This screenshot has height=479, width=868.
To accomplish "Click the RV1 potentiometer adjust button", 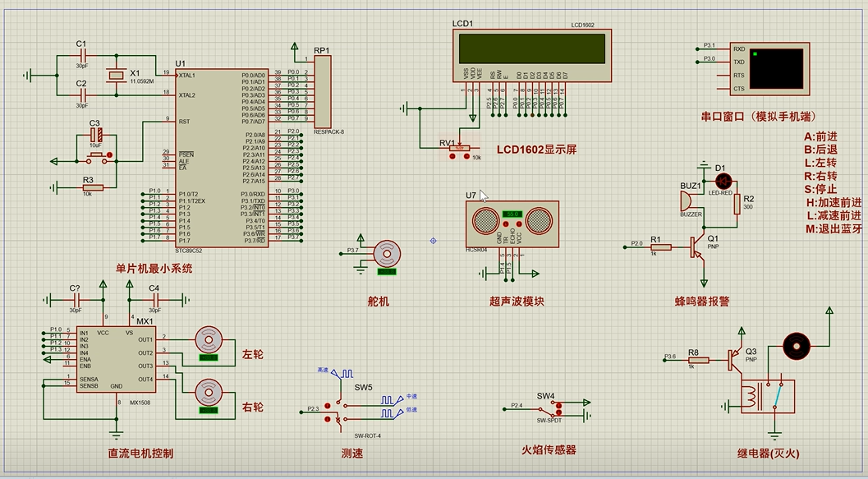I will [452, 158].
